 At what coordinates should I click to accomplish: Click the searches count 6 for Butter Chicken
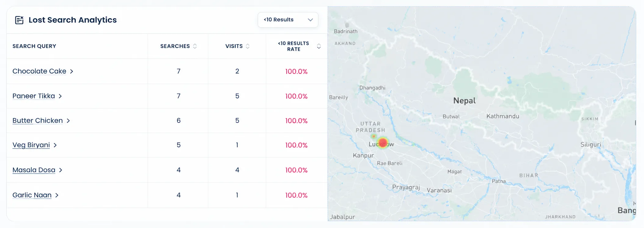tap(178, 121)
